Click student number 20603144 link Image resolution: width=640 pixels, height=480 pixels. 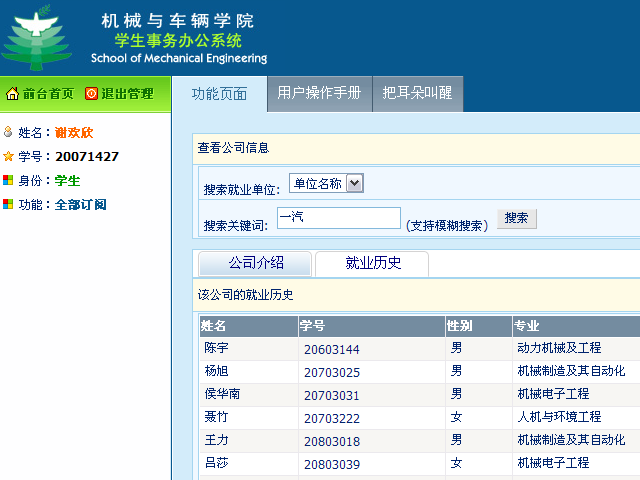(x=331, y=349)
